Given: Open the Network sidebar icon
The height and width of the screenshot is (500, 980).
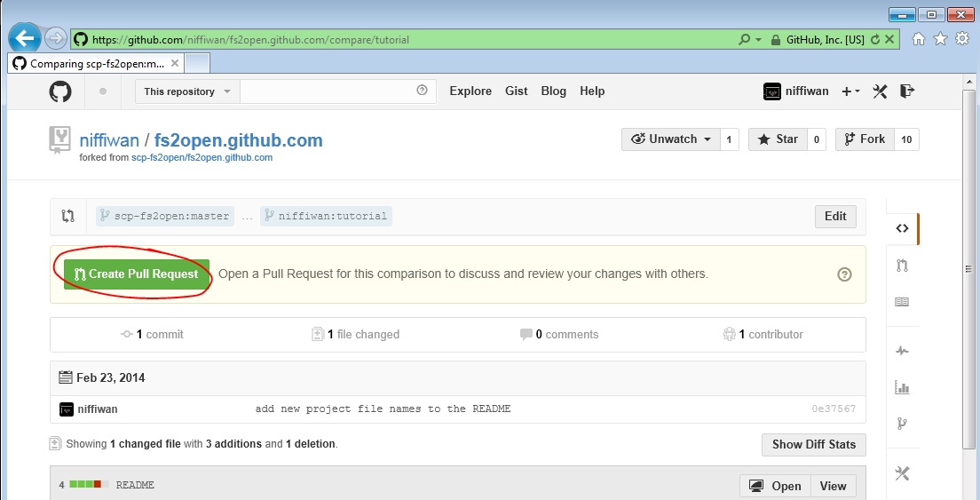Looking at the screenshot, I should point(902,424).
